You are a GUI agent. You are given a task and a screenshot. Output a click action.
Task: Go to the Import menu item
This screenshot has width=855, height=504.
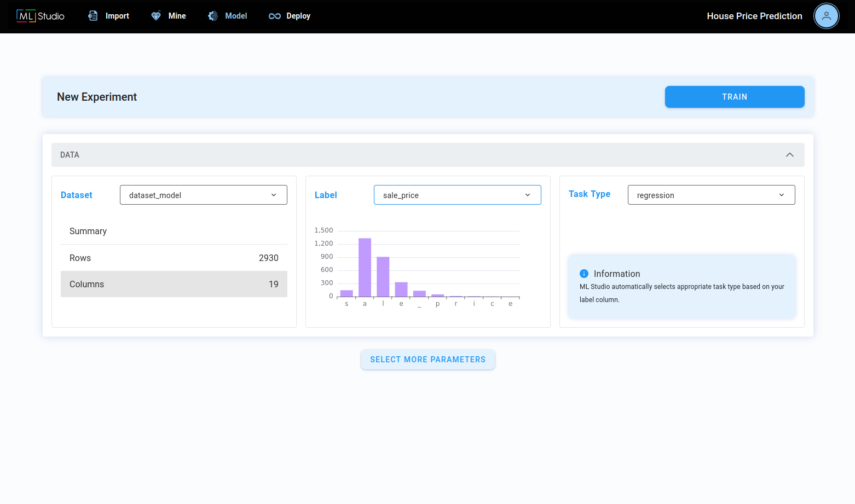click(x=117, y=16)
